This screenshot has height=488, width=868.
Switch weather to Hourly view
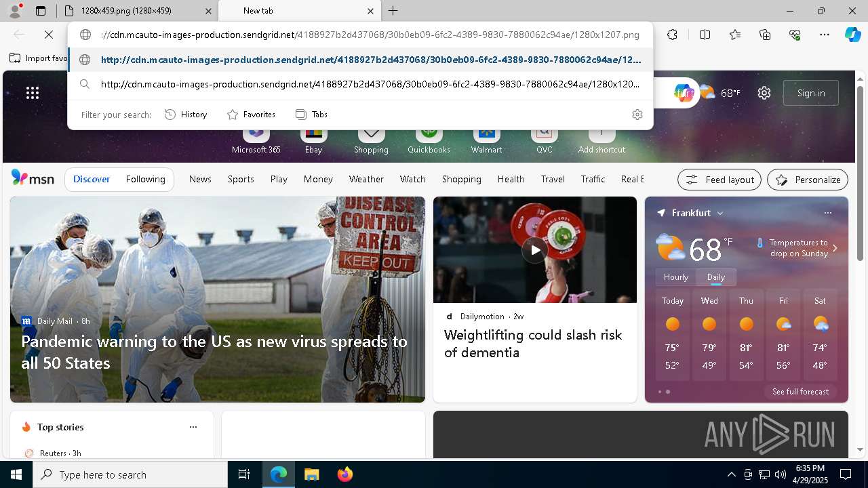point(676,277)
